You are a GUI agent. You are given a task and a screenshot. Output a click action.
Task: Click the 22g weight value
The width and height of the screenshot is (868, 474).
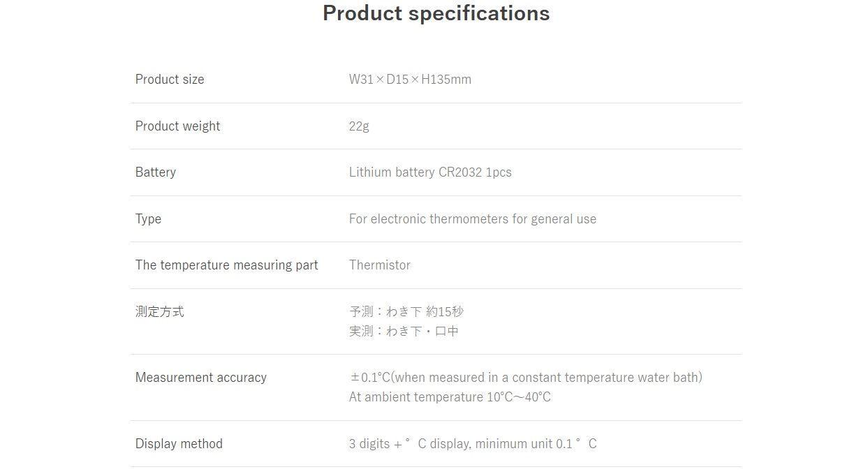pyautogui.click(x=359, y=126)
